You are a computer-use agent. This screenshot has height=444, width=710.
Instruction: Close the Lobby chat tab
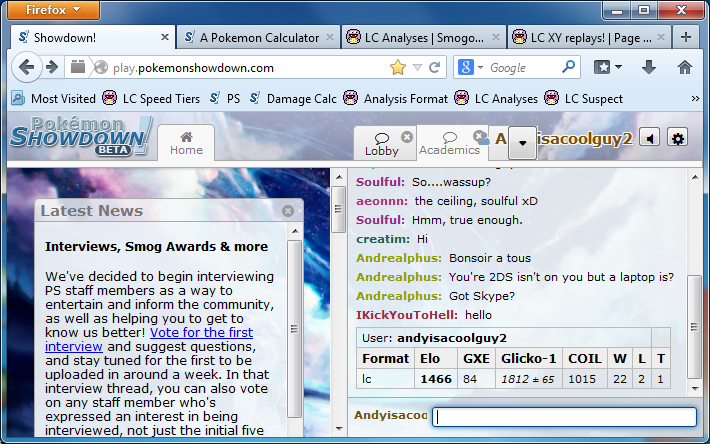pos(407,137)
